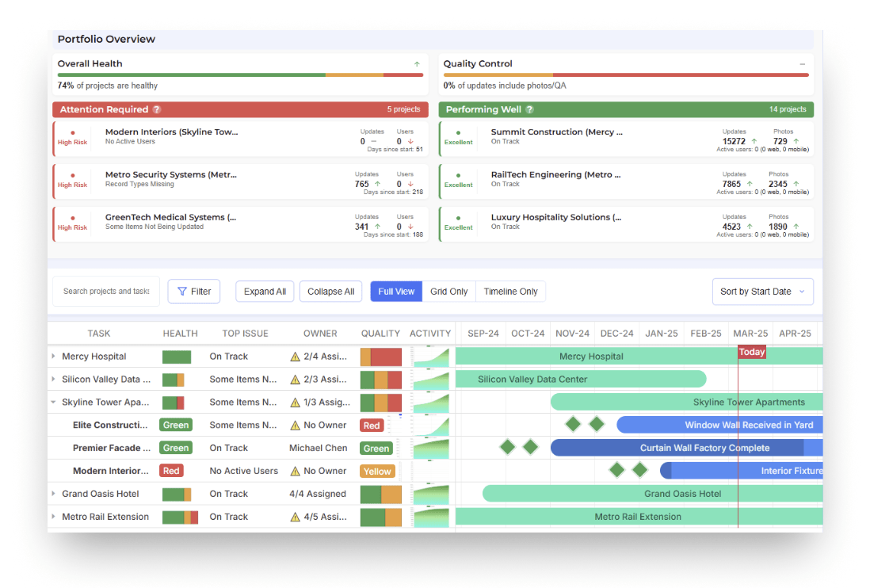Click the Quality Control progress bar
Viewport: 870px width, 588px height.
point(626,74)
